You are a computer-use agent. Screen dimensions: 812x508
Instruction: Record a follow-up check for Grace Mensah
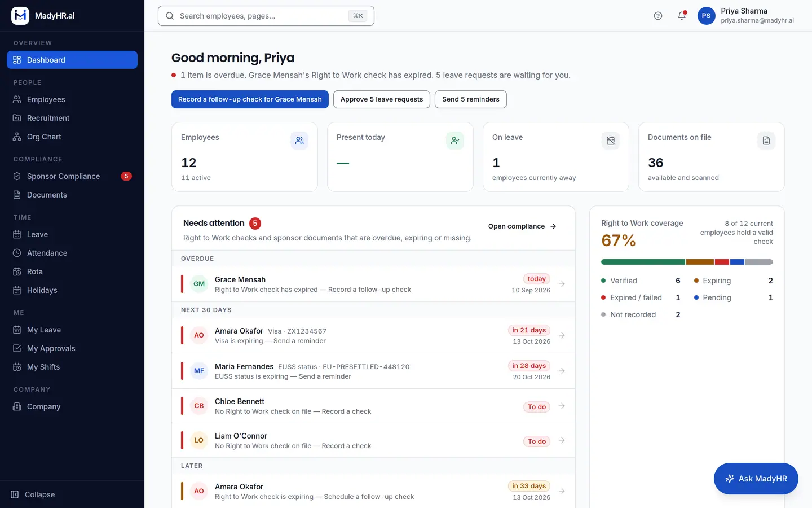250,99
